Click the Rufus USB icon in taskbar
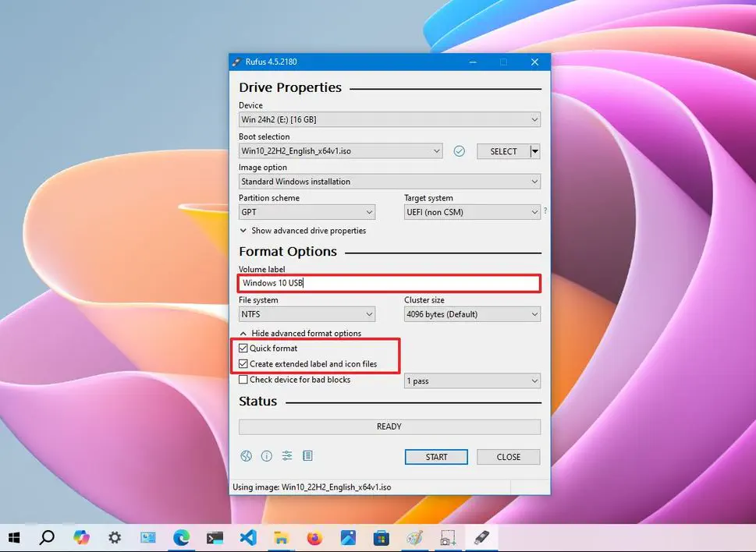This screenshot has width=756, height=552. point(481,537)
